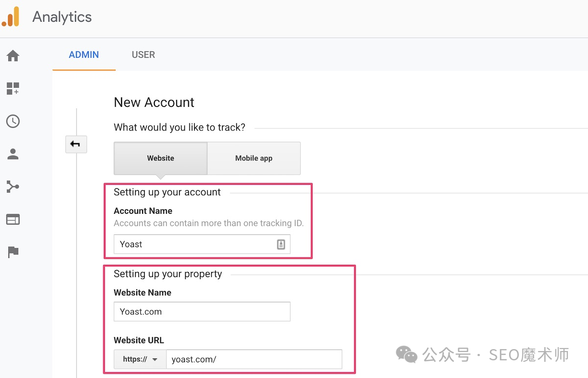The height and width of the screenshot is (378, 588).
Task: Click the Website Name label
Action: 143,293
